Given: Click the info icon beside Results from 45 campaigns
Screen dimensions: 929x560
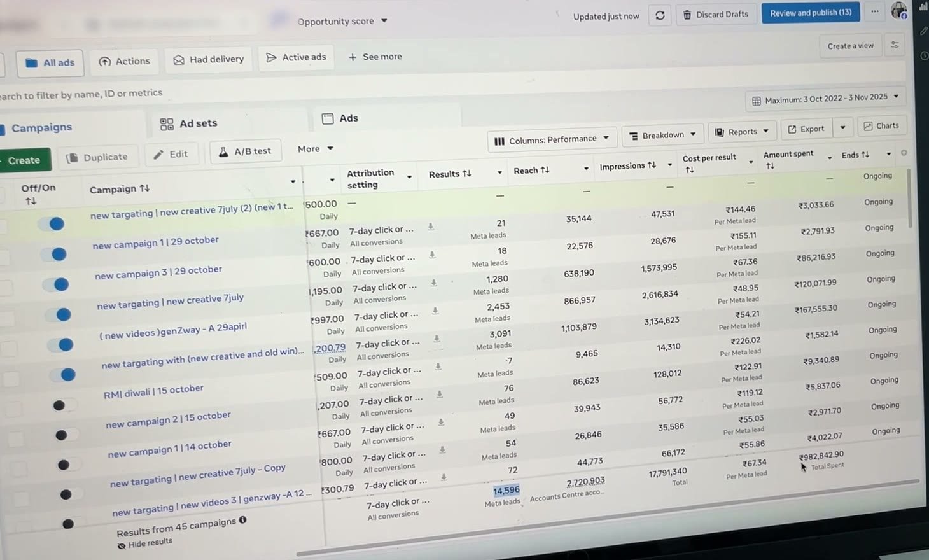Looking at the screenshot, I should 242,520.
